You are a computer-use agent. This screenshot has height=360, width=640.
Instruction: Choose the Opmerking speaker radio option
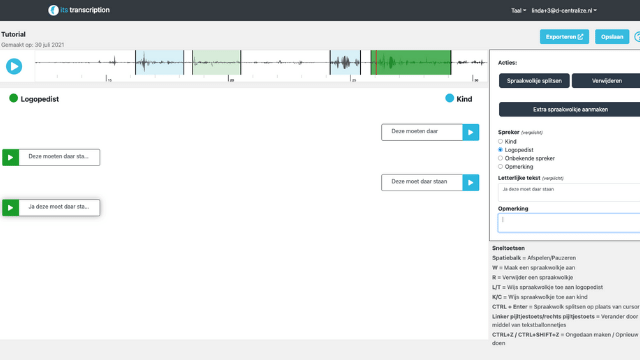(500, 167)
